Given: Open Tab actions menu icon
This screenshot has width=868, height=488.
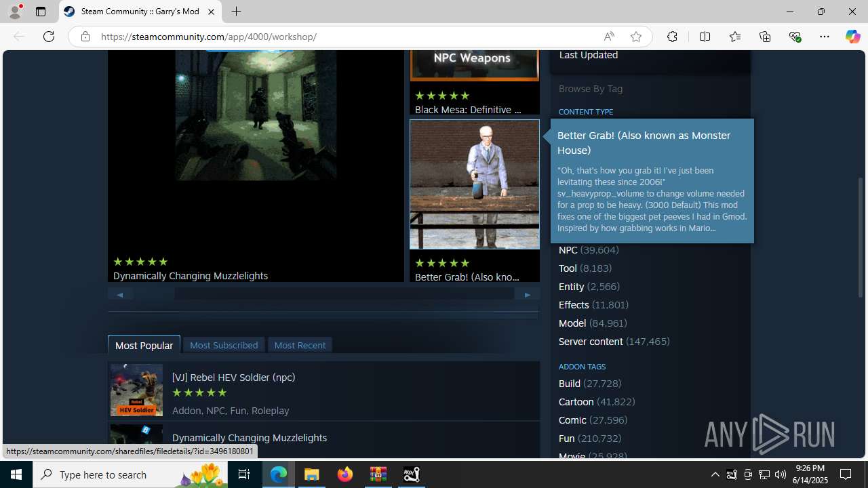Looking at the screenshot, I should pyautogui.click(x=41, y=12).
